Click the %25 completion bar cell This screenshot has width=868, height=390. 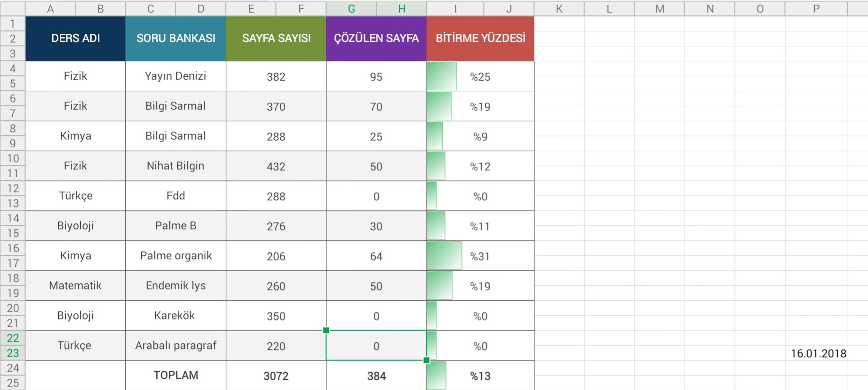click(x=480, y=77)
